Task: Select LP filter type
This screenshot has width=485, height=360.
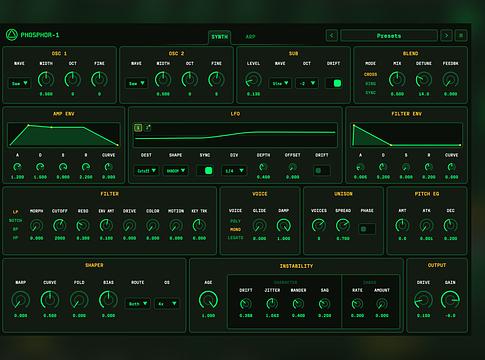Action: pos(15,212)
